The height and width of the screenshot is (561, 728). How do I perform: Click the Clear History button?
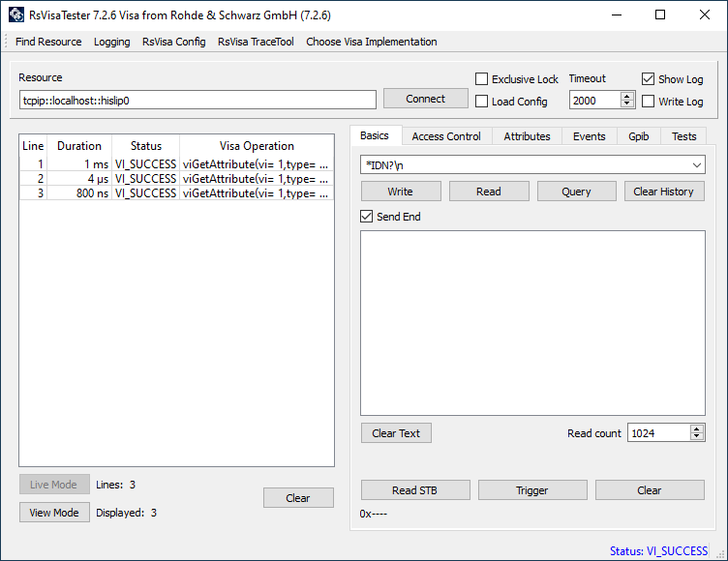pyautogui.click(x=664, y=192)
